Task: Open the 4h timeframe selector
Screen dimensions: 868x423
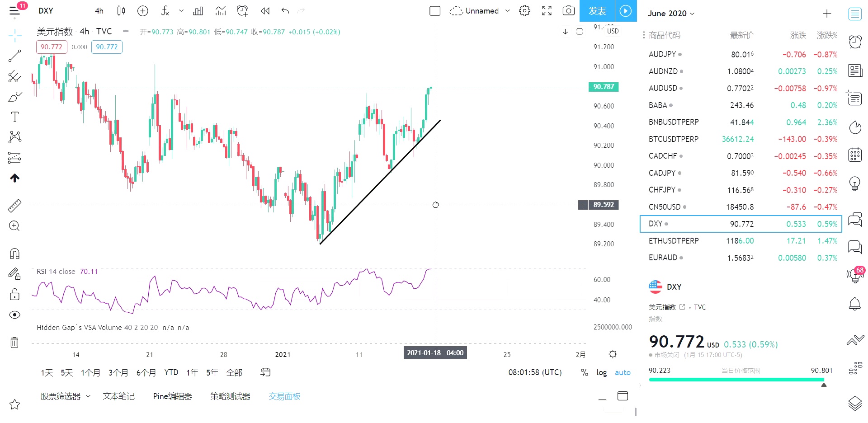Action: 99,11
